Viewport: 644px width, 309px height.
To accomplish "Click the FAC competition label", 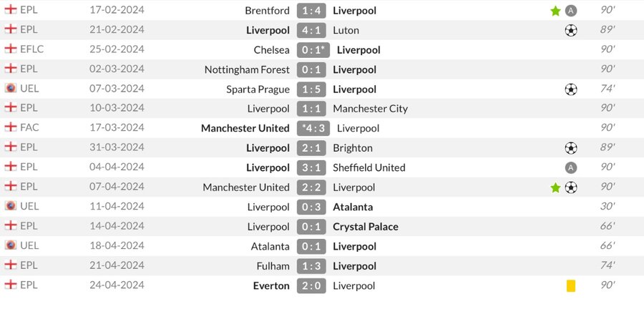I will click(x=29, y=127).
